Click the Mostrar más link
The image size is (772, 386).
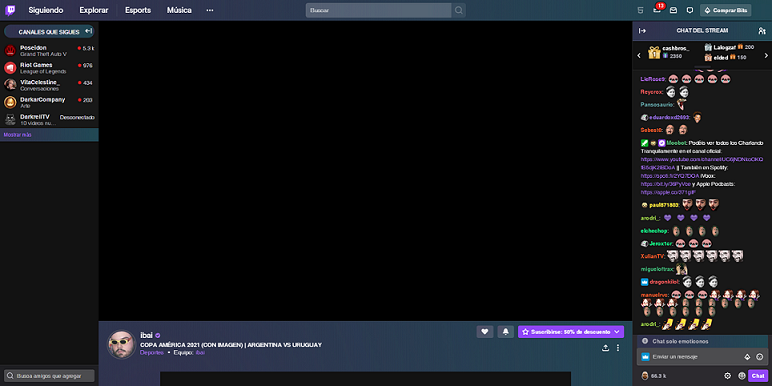17,135
